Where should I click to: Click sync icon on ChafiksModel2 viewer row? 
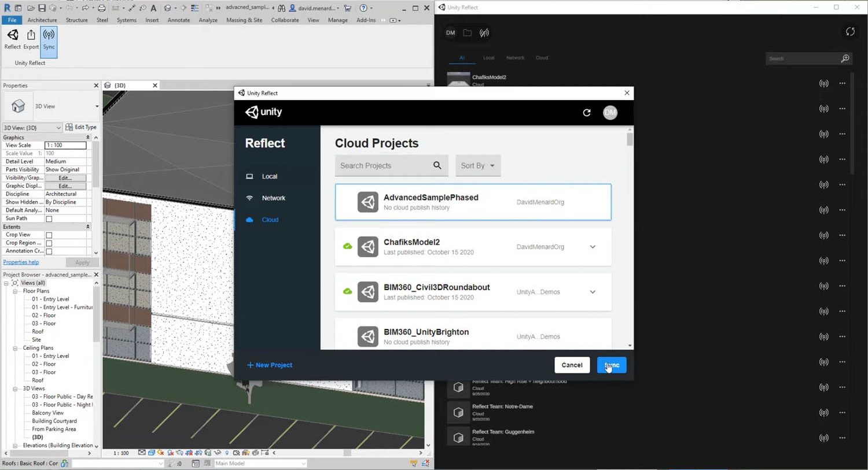(823, 83)
